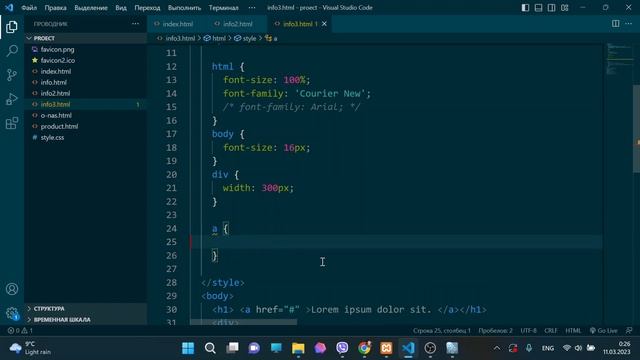Open the Переход menu
The image size is (640, 360).
point(147,7)
